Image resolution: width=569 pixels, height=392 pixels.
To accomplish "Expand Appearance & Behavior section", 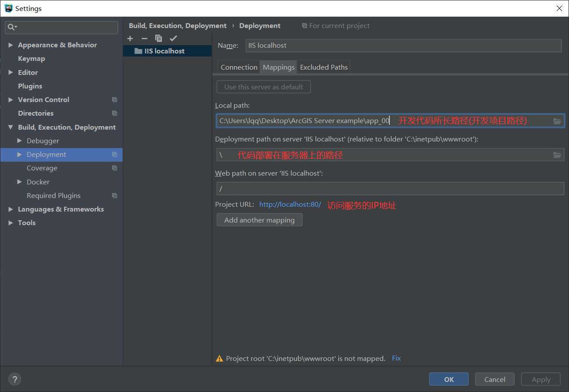I will 11,45.
